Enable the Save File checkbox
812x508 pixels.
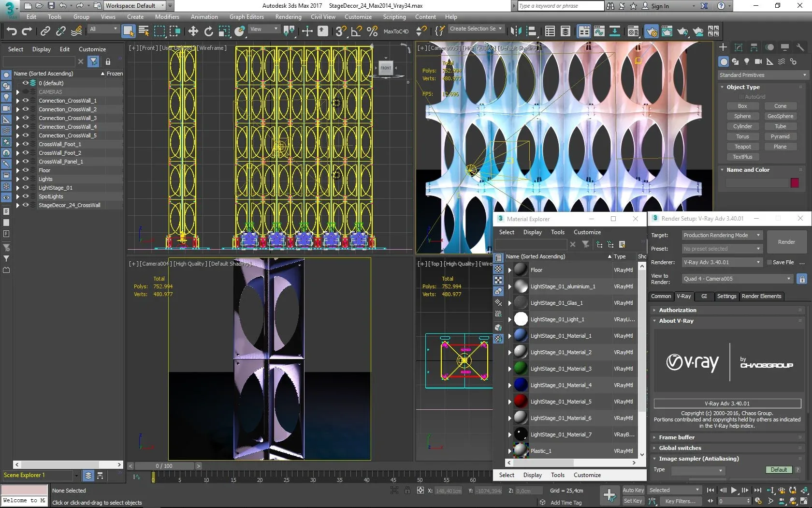coord(769,262)
